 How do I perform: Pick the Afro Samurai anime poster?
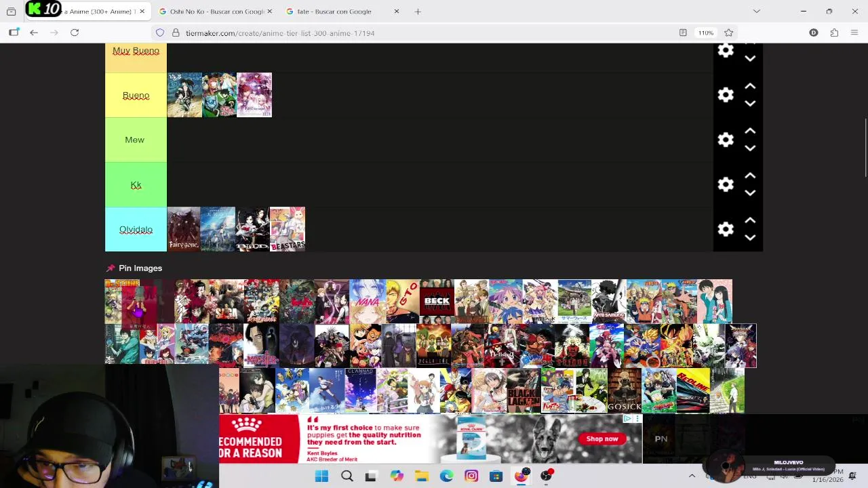tap(608, 301)
